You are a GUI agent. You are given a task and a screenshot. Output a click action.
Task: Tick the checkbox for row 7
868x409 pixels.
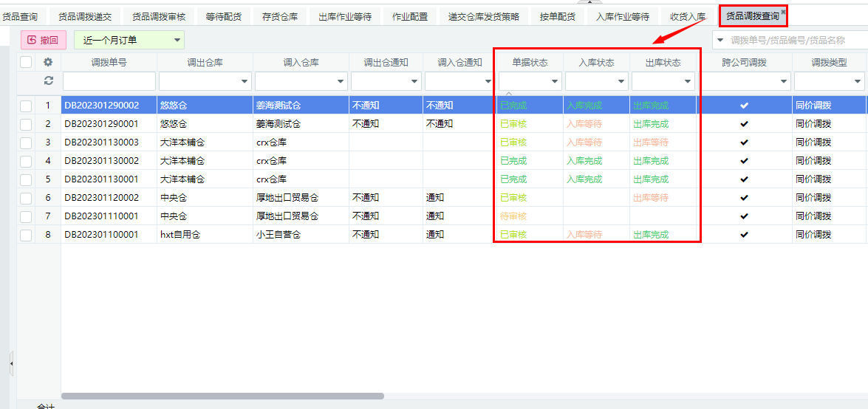26,216
